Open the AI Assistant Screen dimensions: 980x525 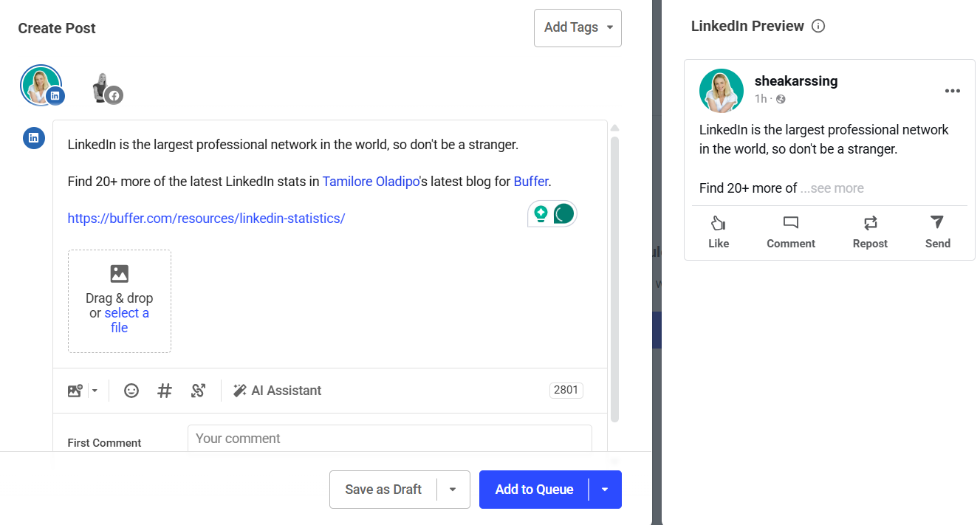tap(278, 390)
